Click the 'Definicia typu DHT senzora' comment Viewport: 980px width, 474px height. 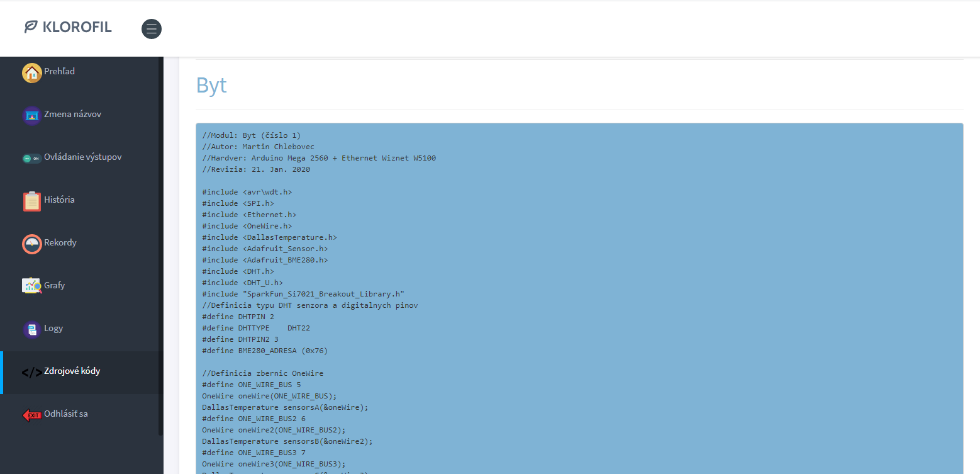point(310,305)
